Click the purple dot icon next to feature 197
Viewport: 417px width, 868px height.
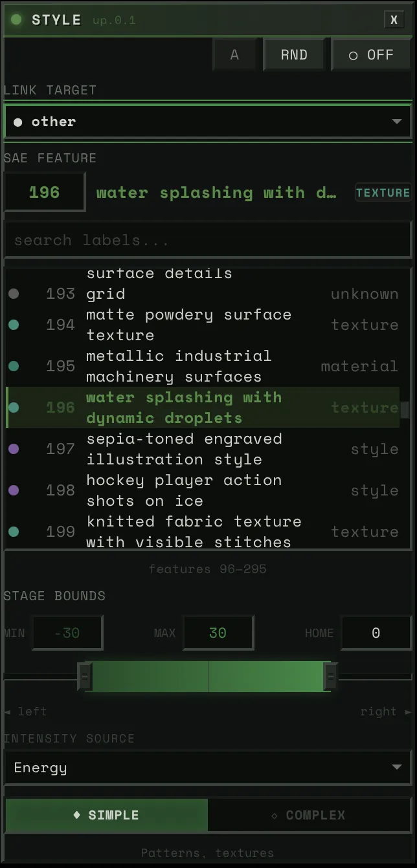[x=14, y=449]
